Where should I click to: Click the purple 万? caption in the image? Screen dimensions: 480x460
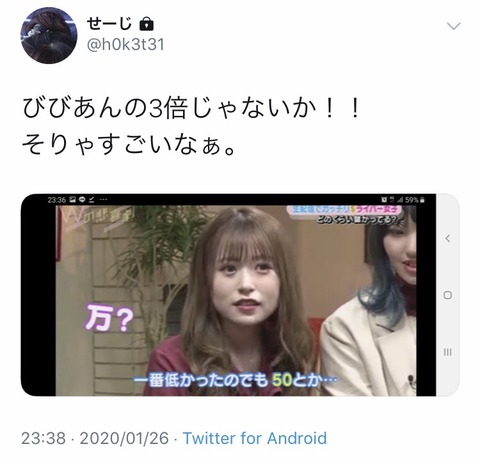[x=109, y=320]
